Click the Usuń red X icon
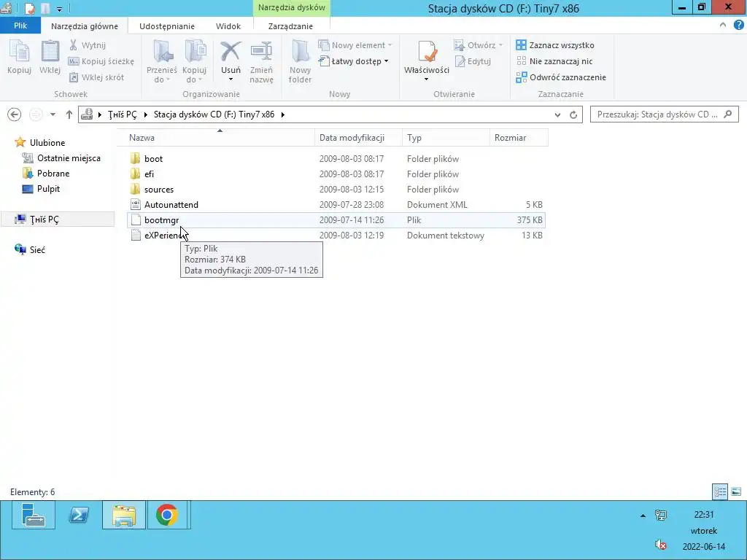747x560 pixels. [231, 52]
